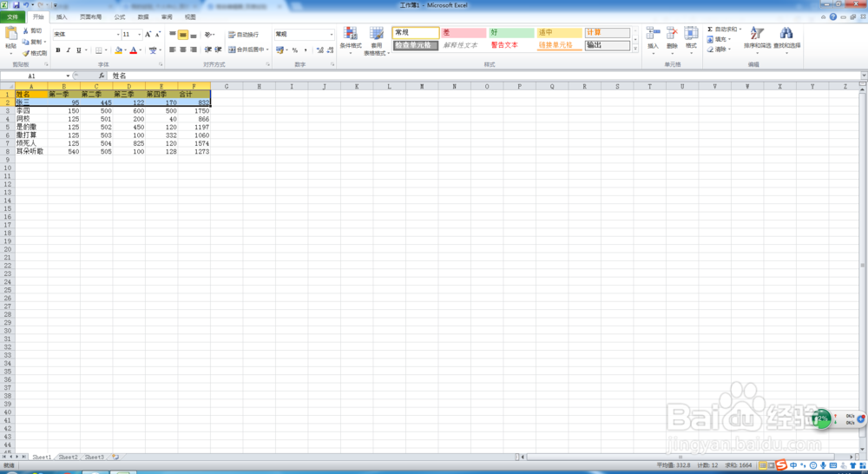The width and height of the screenshot is (868, 474).
Task: Toggle top vertical alignment
Action: coord(173,35)
